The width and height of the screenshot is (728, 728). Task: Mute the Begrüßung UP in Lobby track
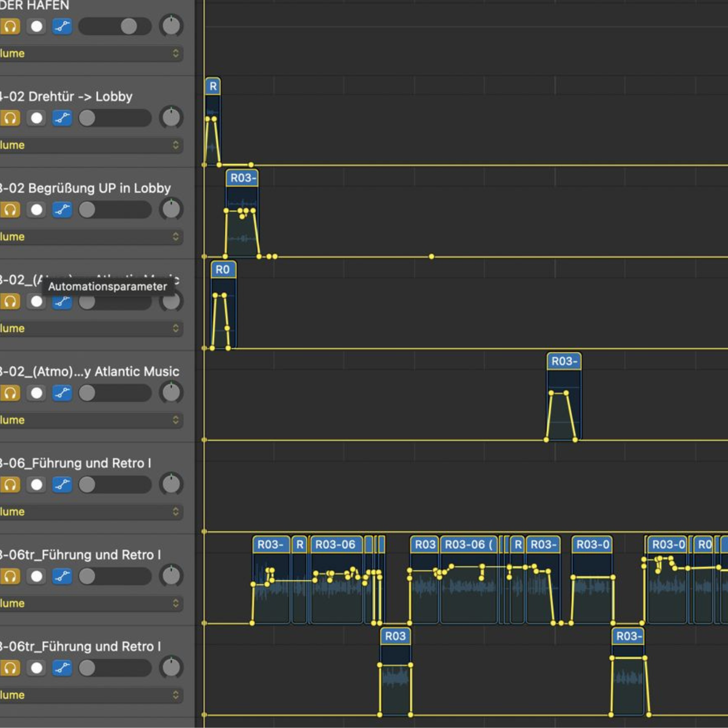pos(36,209)
